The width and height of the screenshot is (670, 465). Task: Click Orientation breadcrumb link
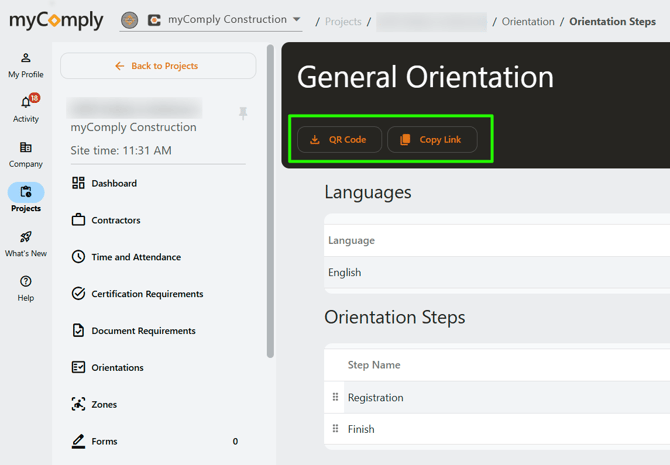point(528,21)
